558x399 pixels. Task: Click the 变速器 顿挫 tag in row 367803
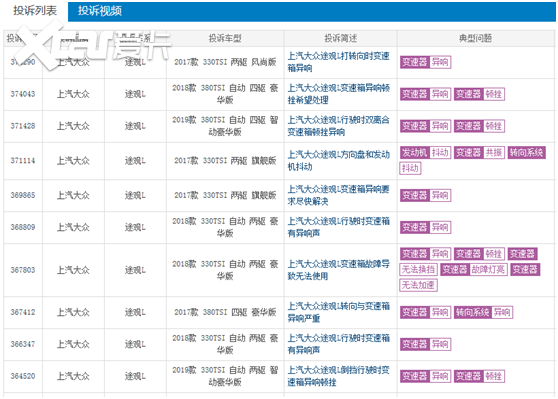pos(479,254)
